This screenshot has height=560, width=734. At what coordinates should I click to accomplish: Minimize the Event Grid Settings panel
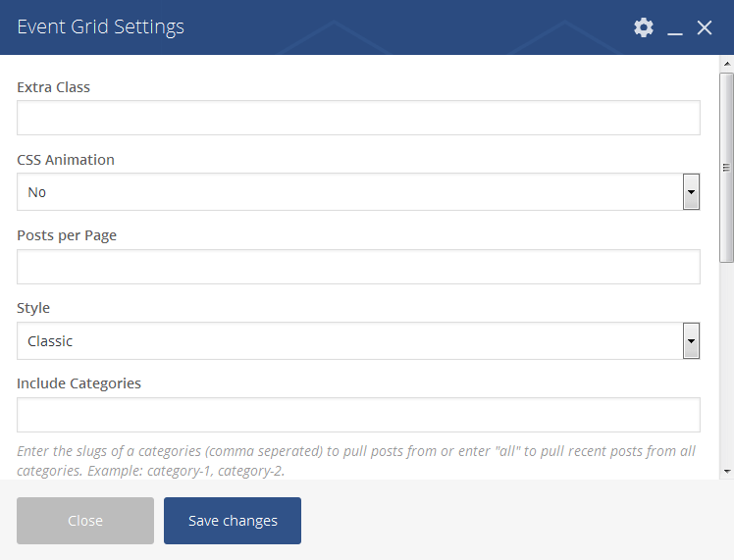(675, 28)
